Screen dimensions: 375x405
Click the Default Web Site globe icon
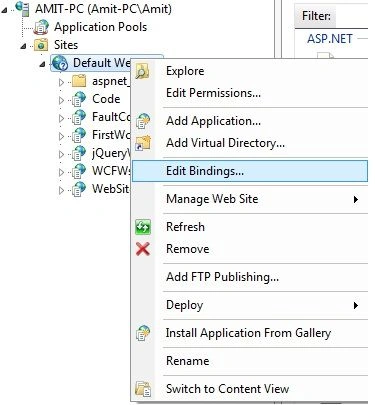[x=60, y=63]
